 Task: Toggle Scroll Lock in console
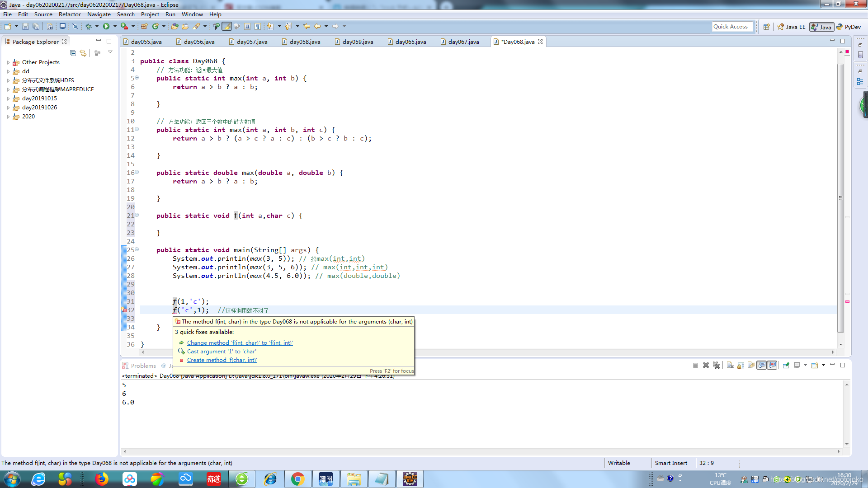click(x=741, y=365)
